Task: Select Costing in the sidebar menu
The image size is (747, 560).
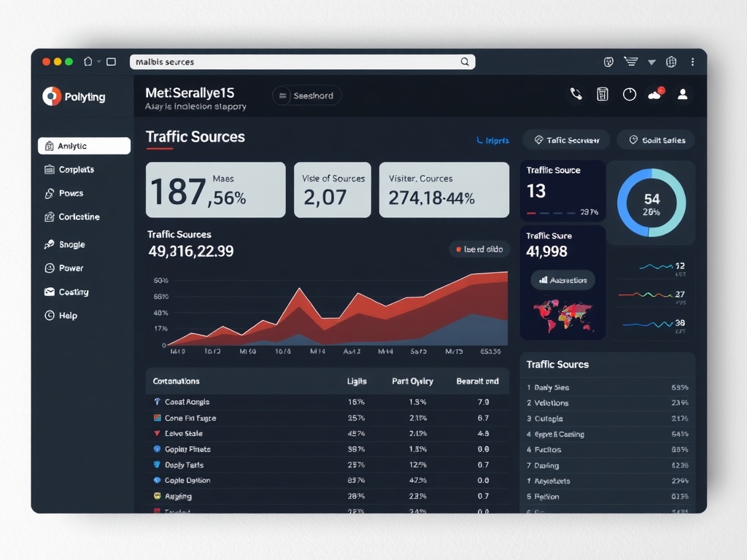Action: (x=73, y=292)
